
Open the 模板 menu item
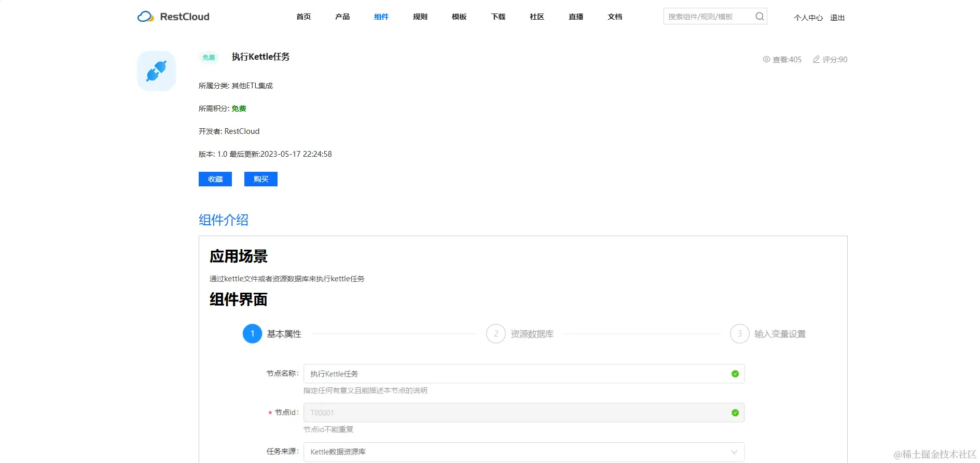tap(459, 17)
